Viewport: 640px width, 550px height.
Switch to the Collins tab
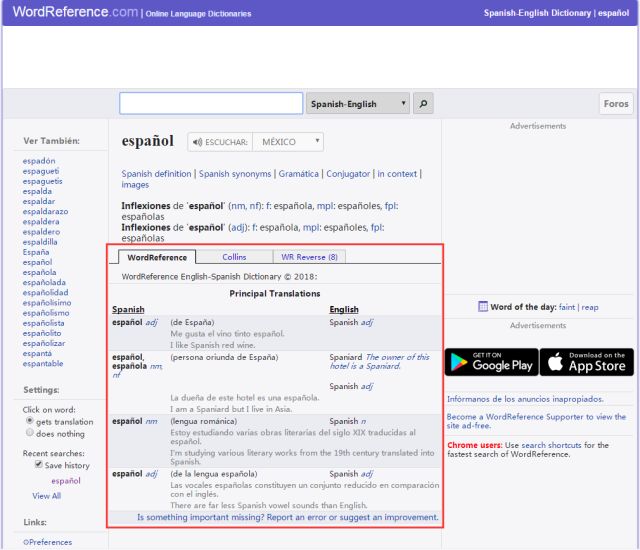click(234, 257)
